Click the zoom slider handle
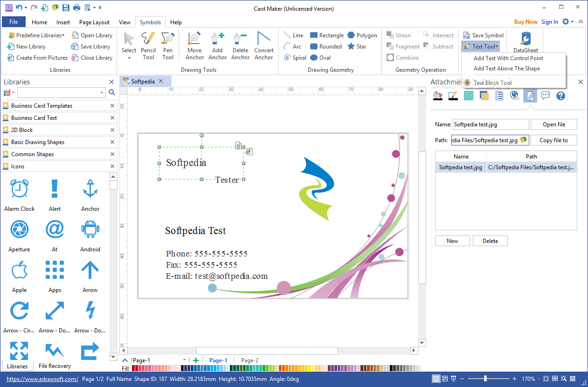The height and width of the screenshot is (387, 588). tap(485, 379)
